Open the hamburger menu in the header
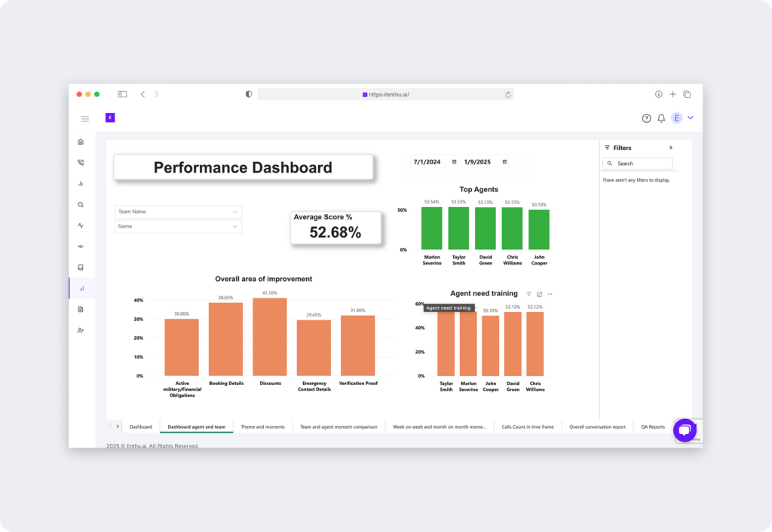The height and width of the screenshot is (532, 772). coord(84,118)
